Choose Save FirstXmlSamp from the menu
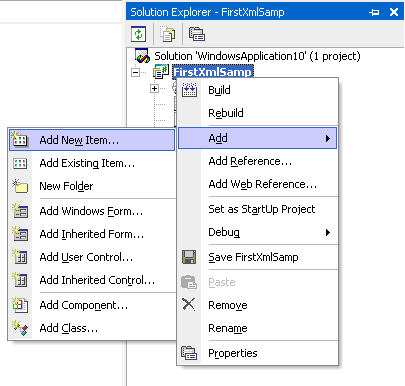This screenshot has width=405, height=386. pos(257,257)
